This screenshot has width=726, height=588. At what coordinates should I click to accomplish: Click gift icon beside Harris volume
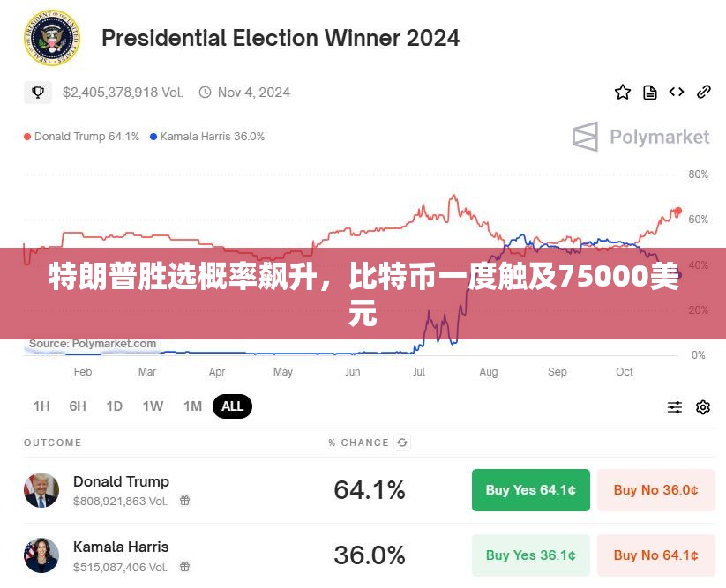[184, 566]
